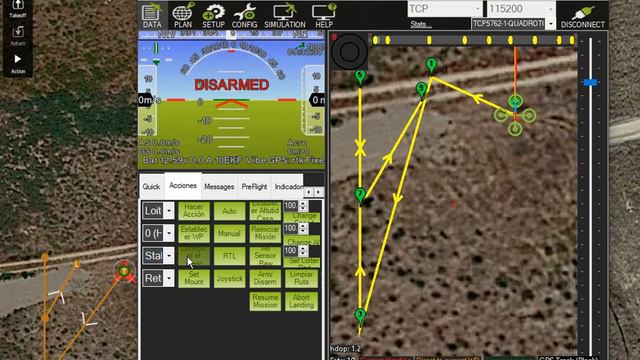Screen dimensions: 640x360
Task: Expand the Stabilize flight mode dropdown
Action: 169,256
